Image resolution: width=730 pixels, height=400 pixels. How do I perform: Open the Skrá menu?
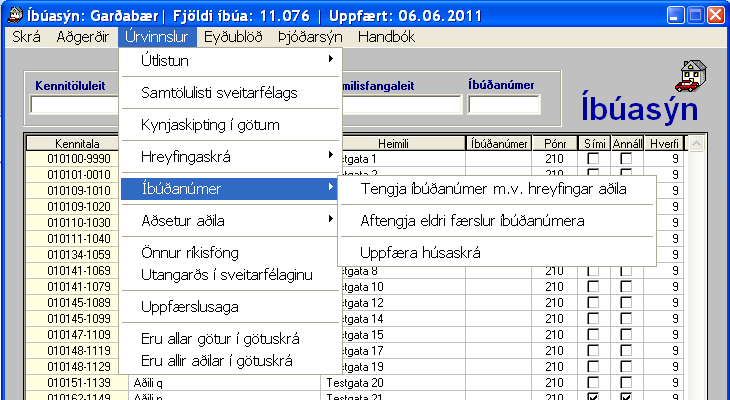[x=27, y=37]
